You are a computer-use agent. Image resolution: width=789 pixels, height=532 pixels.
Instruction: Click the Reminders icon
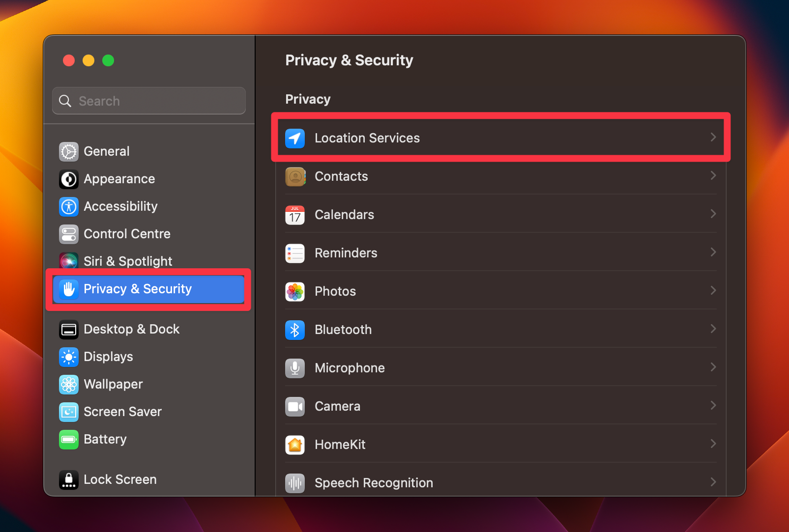coord(295,253)
